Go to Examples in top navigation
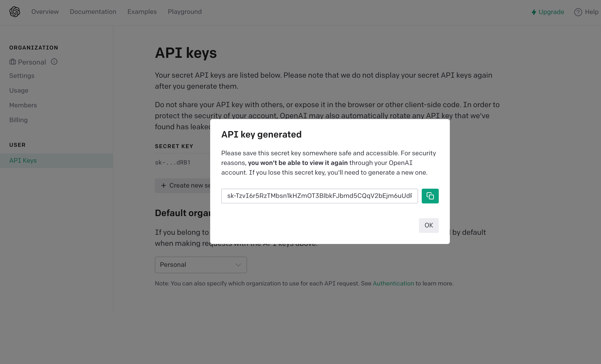 point(142,12)
